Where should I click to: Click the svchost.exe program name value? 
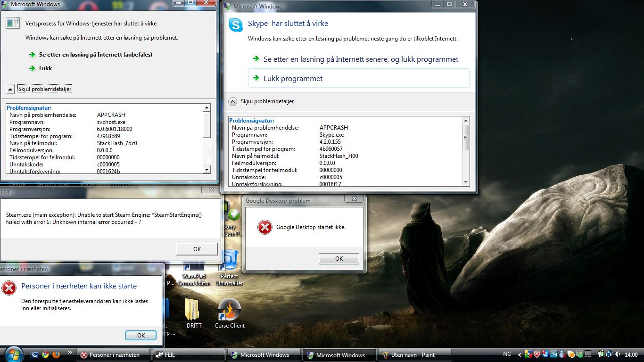111,122
